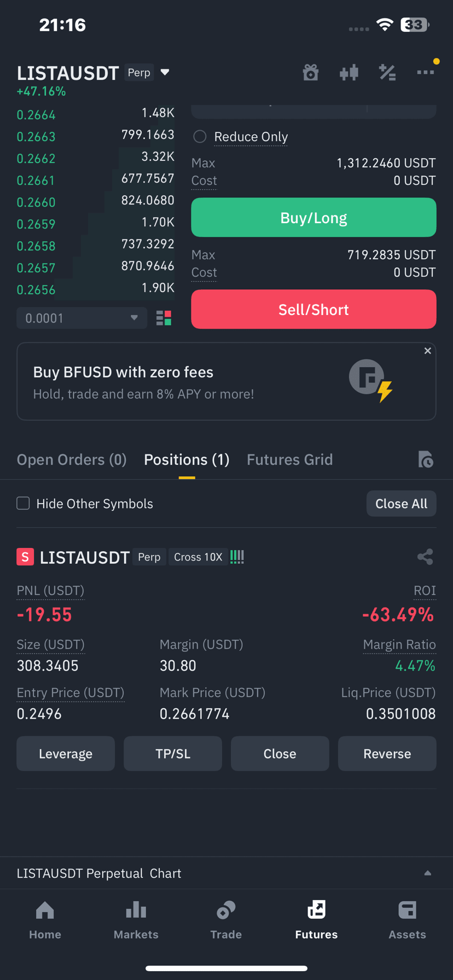Open the gift rewards icon
Image resolution: width=453 pixels, height=980 pixels.
(311, 72)
